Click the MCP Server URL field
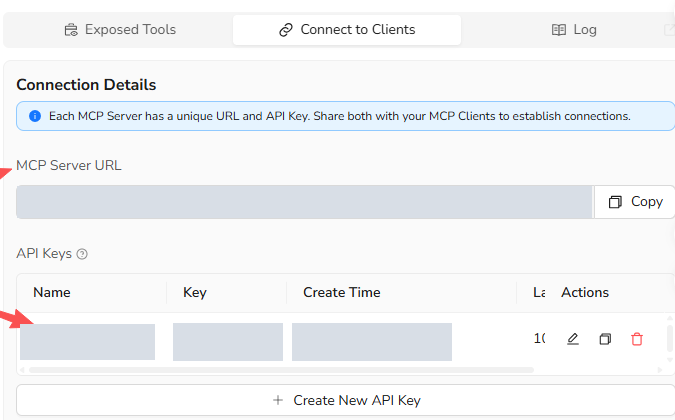 (x=304, y=202)
